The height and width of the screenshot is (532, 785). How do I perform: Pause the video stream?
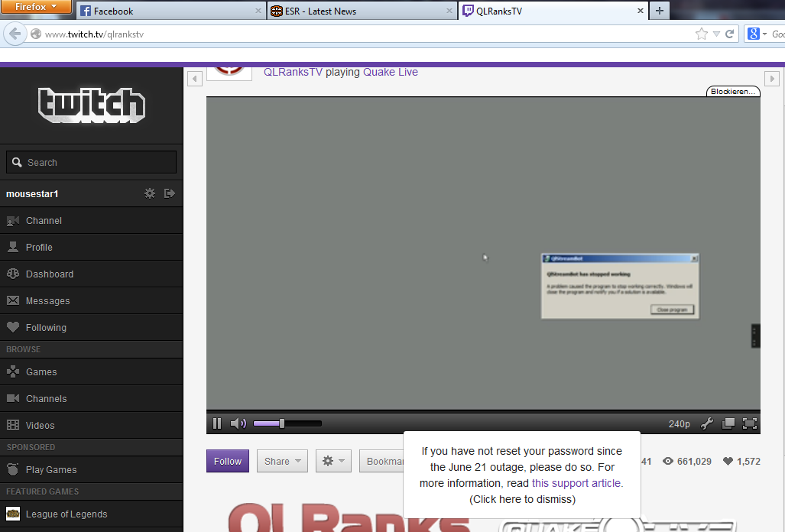click(217, 423)
